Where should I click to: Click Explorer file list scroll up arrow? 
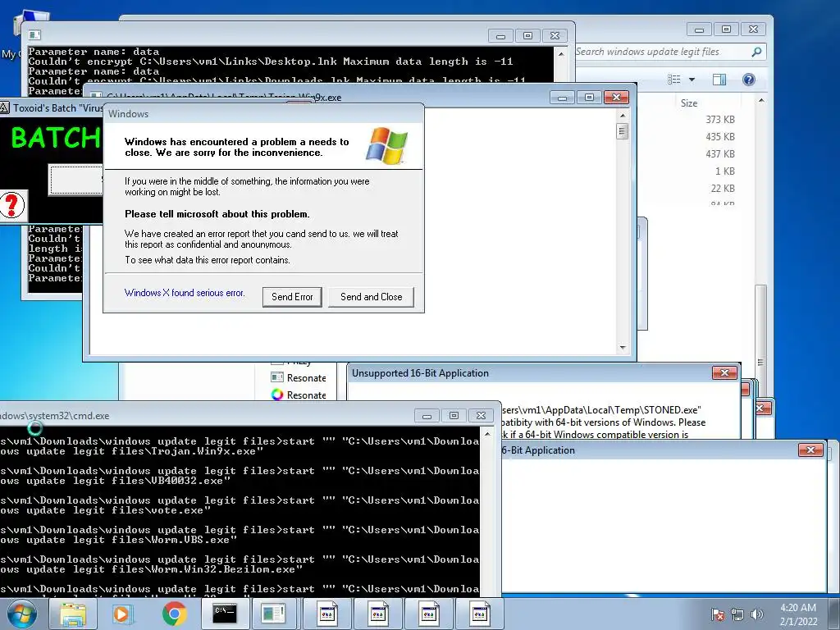761,100
